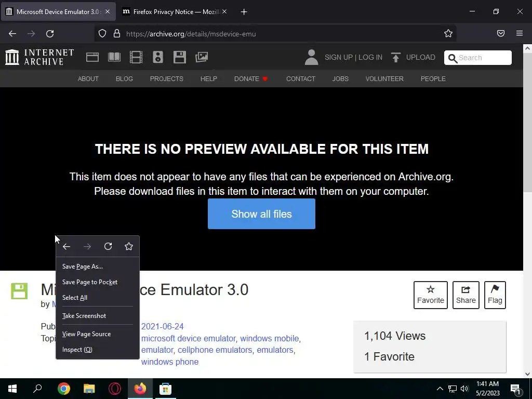Viewport: 532px width, 399px height.
Task: Click the Share button
Action: click(x=466, y=295)
